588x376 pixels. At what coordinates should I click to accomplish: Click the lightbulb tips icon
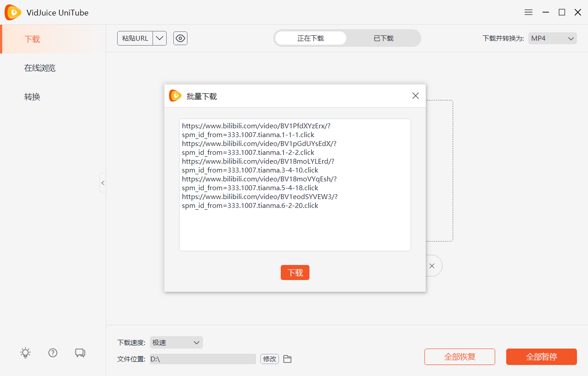26,353
